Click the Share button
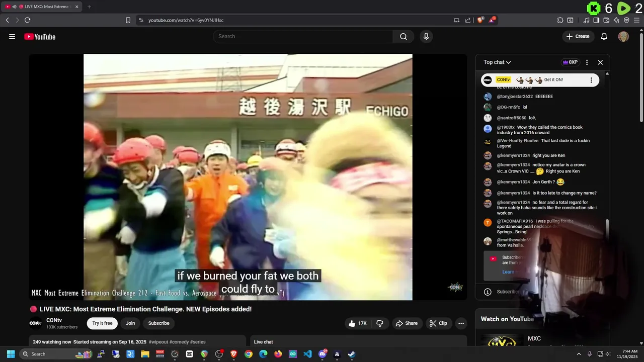The width and height of the screenshot is (644, 362). (x=407, y=323)
